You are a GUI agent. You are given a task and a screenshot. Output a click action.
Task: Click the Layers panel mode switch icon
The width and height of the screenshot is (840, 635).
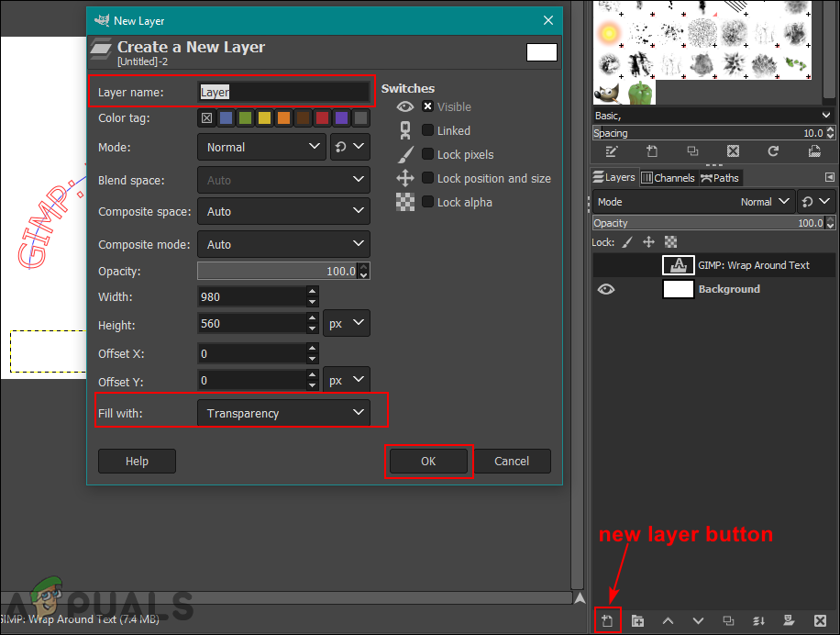tap(816, 202)
